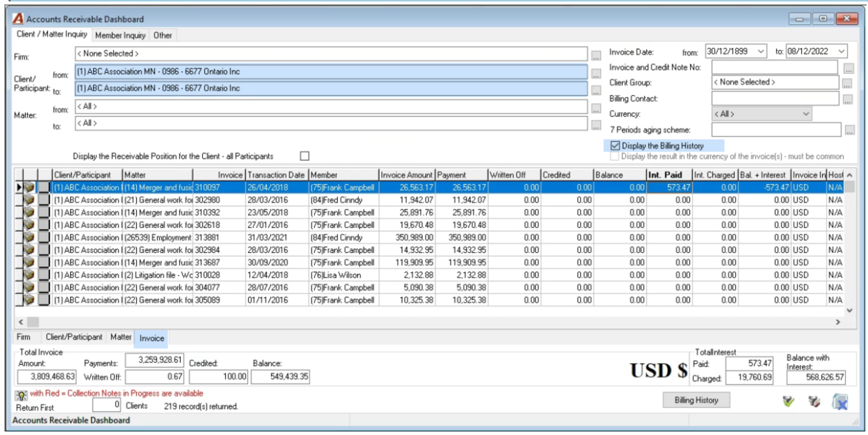Image resolution: width=868 pixels, height=435 pixels.
Task: Expand the Currency dropdown
Action: [806, 114]
